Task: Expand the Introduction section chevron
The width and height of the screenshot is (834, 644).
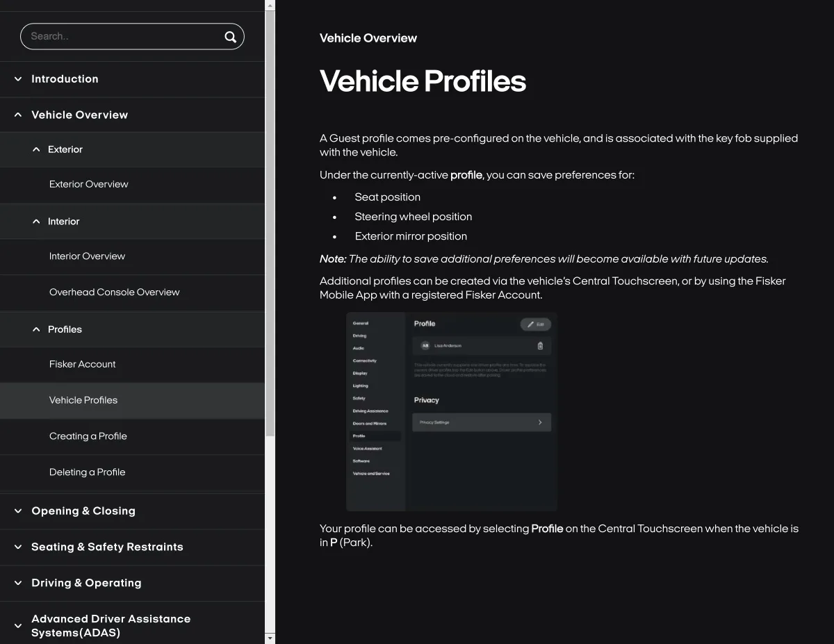Action: 18,79
